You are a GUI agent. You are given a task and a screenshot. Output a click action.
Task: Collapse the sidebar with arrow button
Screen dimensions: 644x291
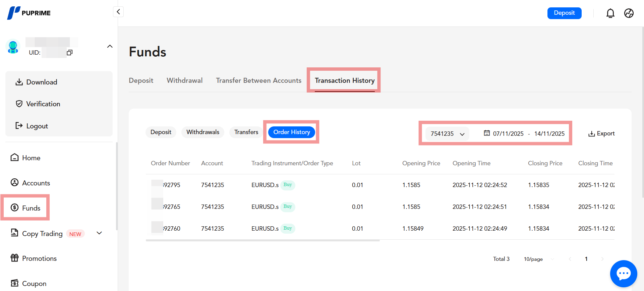[x=118, y=12]
